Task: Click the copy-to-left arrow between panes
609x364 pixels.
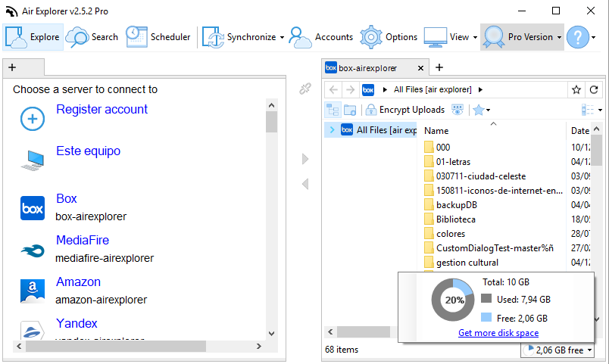Action: (305, 184)
